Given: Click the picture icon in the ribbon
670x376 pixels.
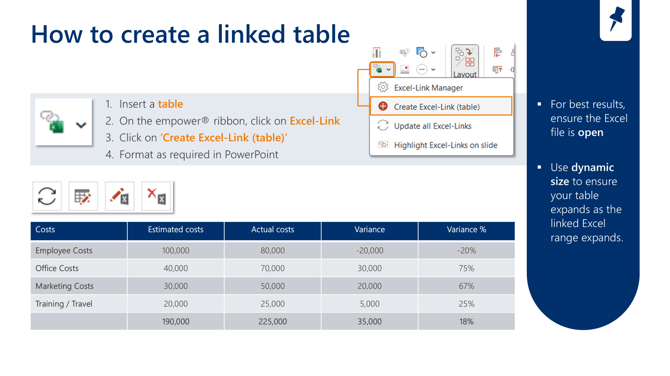Looking at the screenshot, I should 404,69.
